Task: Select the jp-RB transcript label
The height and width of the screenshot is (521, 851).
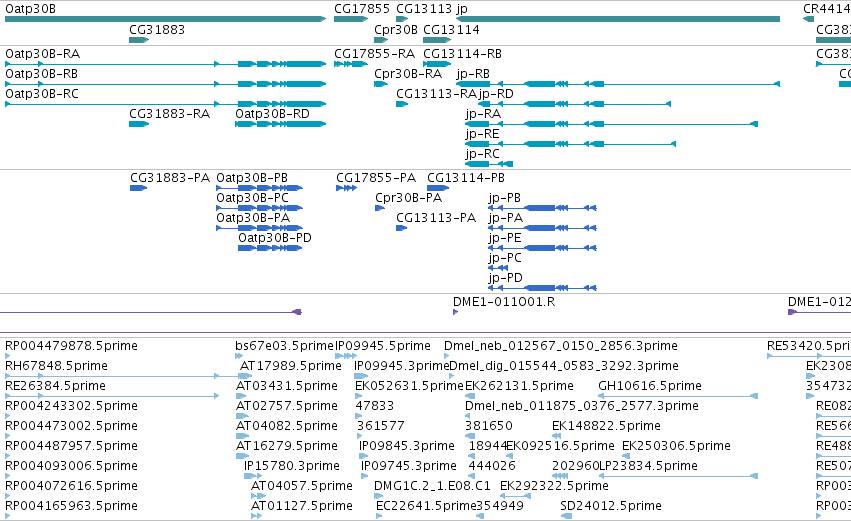Action: (x=473, y=74)
